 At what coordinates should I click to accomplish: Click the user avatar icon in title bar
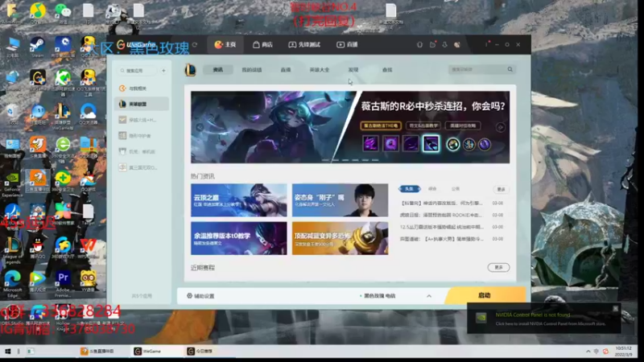456,44
